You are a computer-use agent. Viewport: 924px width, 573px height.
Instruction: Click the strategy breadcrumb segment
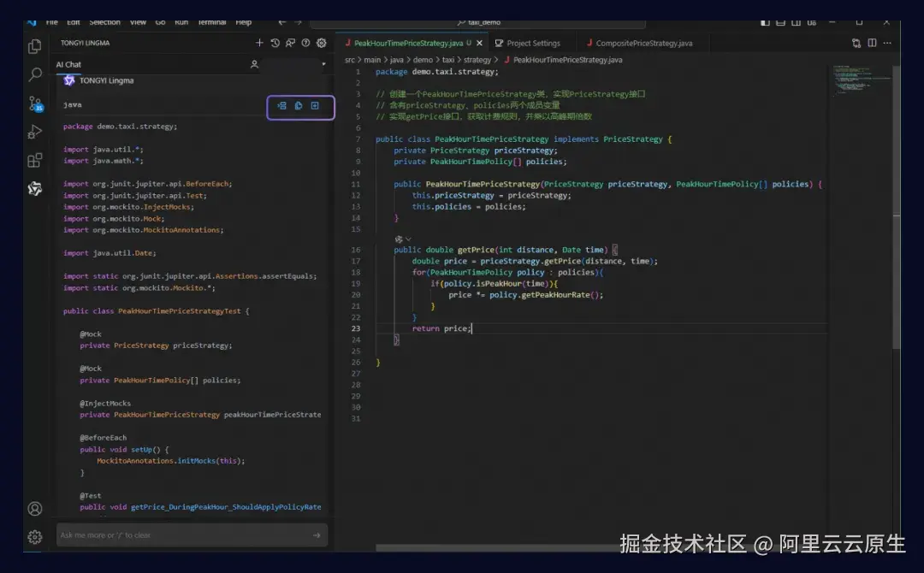(477, 60)
